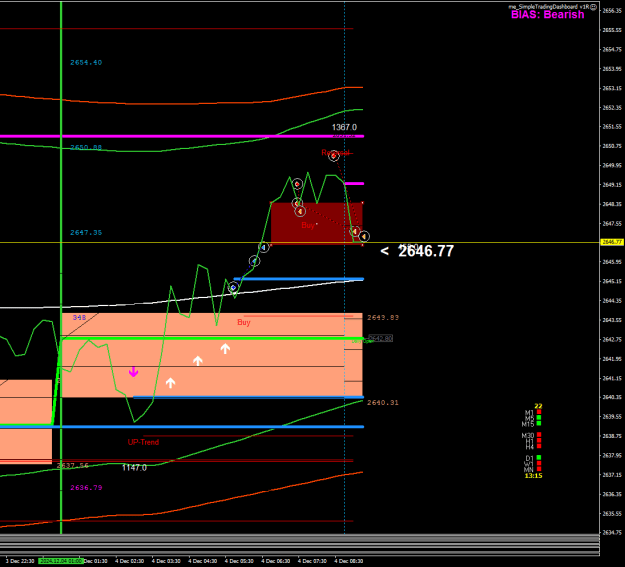Click the M5 green trend indicator square

(x=539, y=418)
